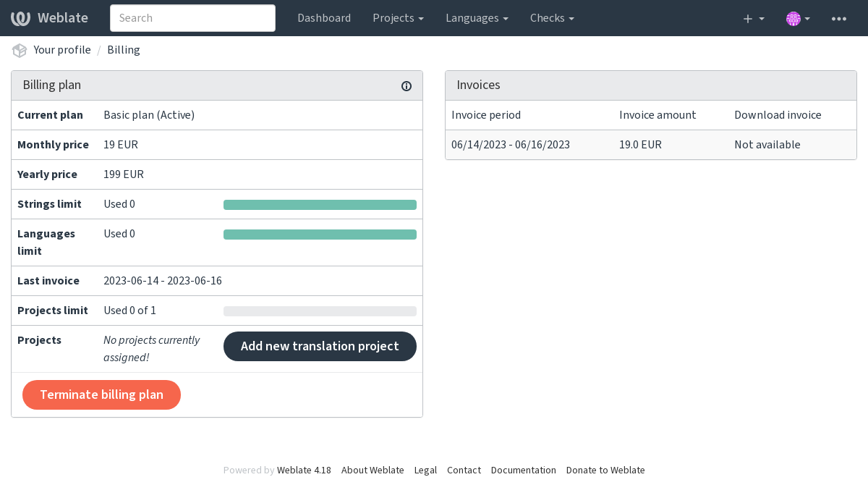Viewport: 868px width, 498px height.
Task: Open the three-dots more menu
Action: point(839,19)
